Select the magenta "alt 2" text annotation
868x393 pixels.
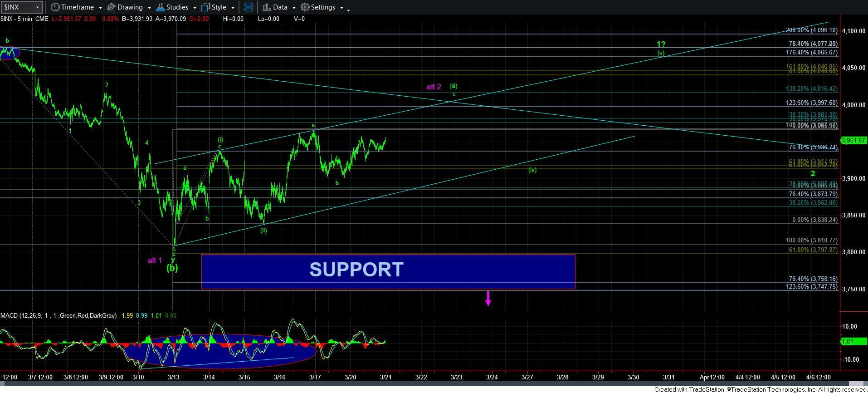(434, 87)
